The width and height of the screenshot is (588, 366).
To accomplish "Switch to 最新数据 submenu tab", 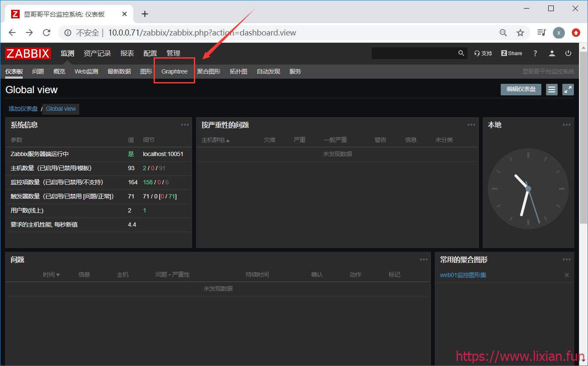I will 119,71.
